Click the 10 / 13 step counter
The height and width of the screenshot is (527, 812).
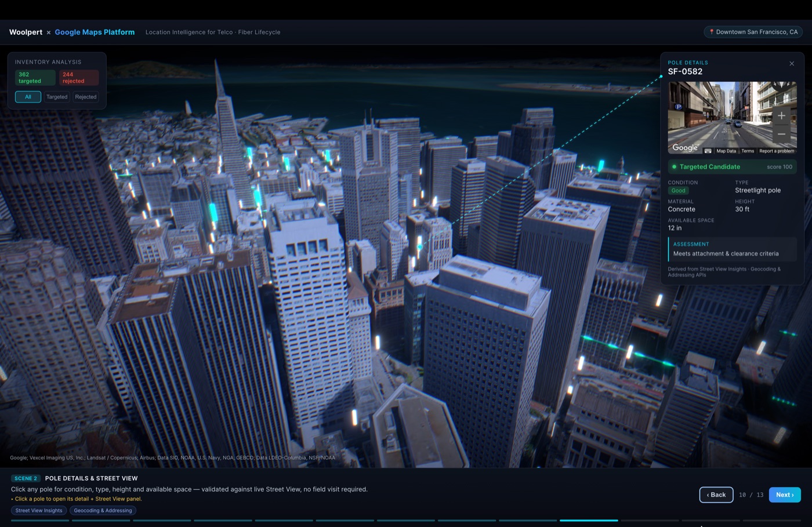click(751, 495)
